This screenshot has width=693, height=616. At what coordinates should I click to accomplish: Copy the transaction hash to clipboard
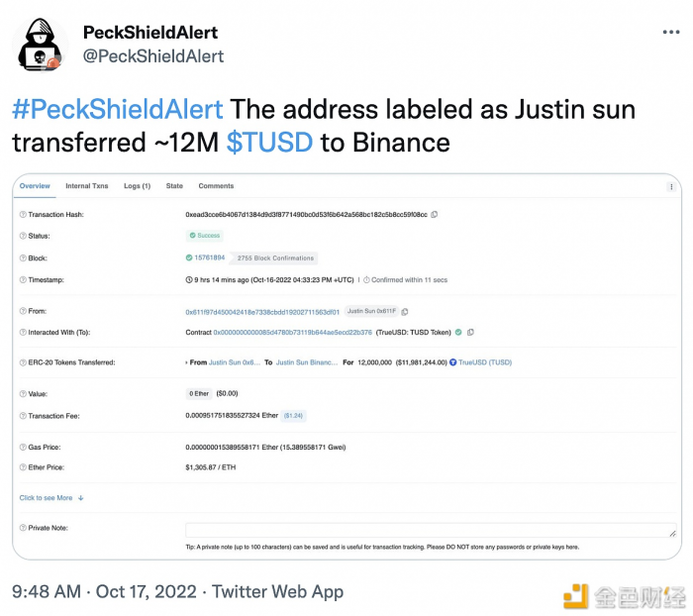[x=435, y=214]
